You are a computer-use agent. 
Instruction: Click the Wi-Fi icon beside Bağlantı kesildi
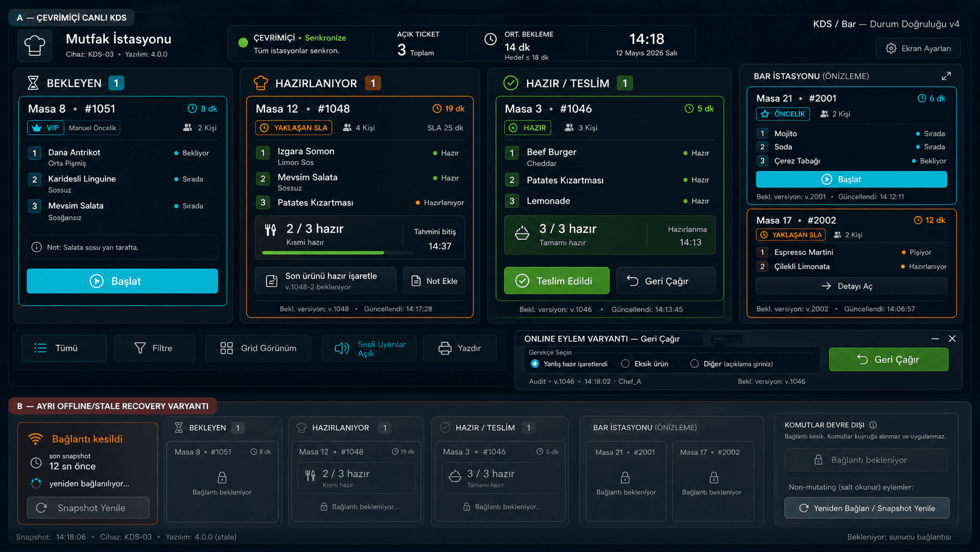click(x=36, y=439)
